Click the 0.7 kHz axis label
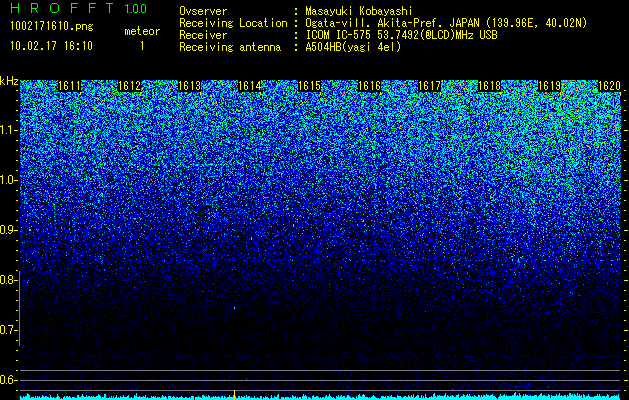Screen dimensions: 629x400 8,330
